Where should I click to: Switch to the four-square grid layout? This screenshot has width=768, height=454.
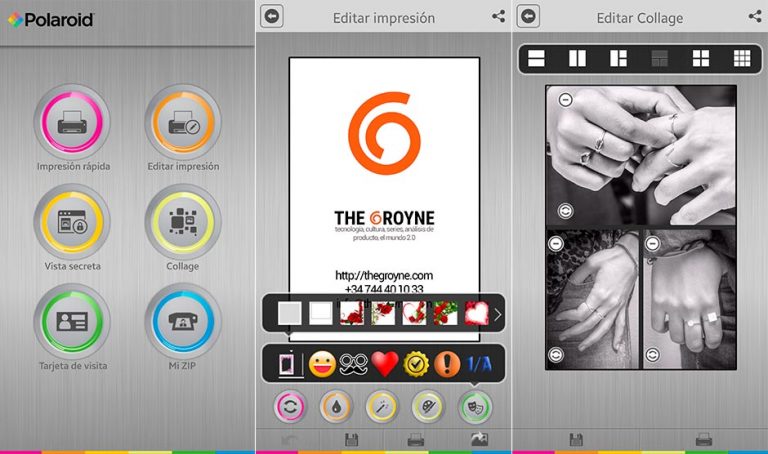(x=700, y=58)
